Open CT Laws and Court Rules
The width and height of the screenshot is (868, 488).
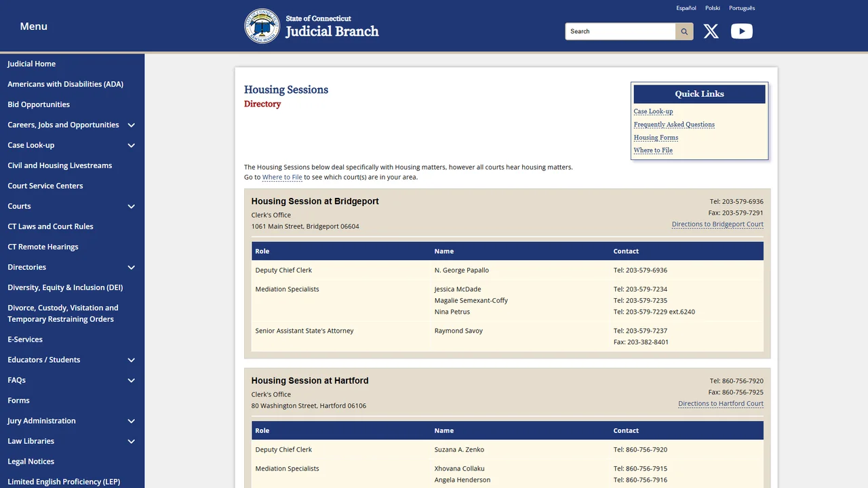[x=51, y=226]
